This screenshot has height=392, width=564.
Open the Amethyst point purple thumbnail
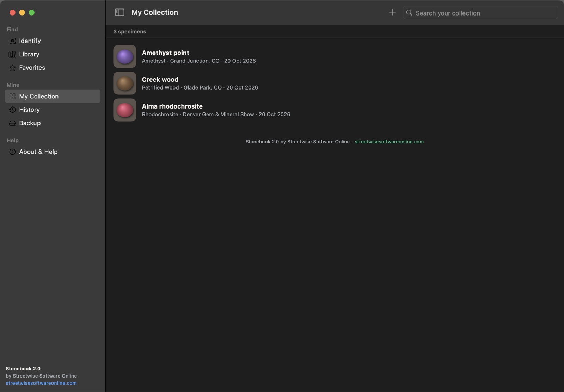(125, 56)
